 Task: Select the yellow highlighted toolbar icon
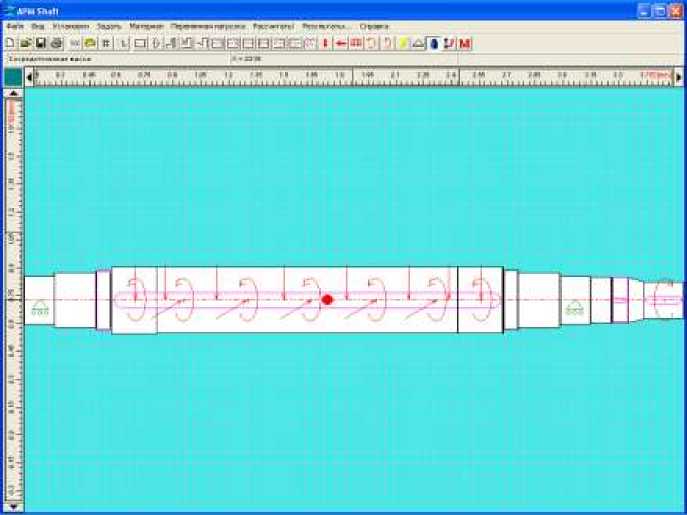pos(403,43)
